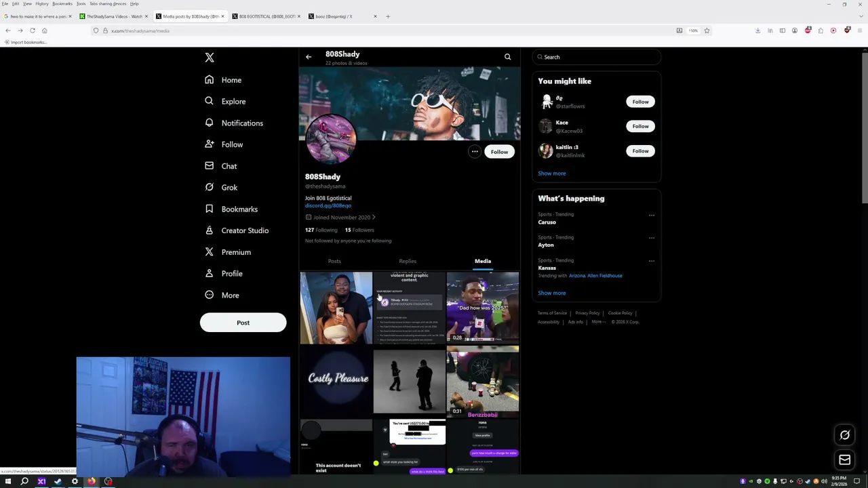Follow the @starflowrs suggested account
Screen dimensions: 868x488
click(x=640, y=102)
